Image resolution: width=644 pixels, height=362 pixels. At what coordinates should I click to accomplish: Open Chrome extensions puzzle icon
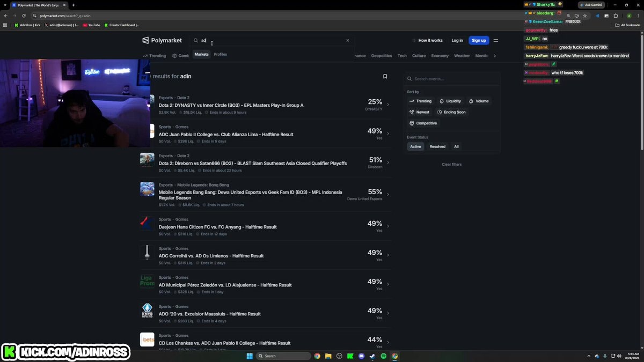616,16
